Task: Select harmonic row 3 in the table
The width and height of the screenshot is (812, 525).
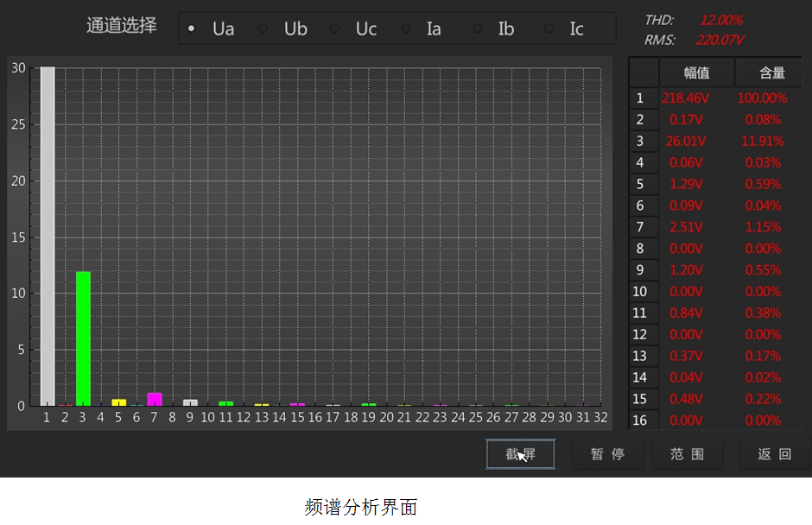Action: pos(640,141)
